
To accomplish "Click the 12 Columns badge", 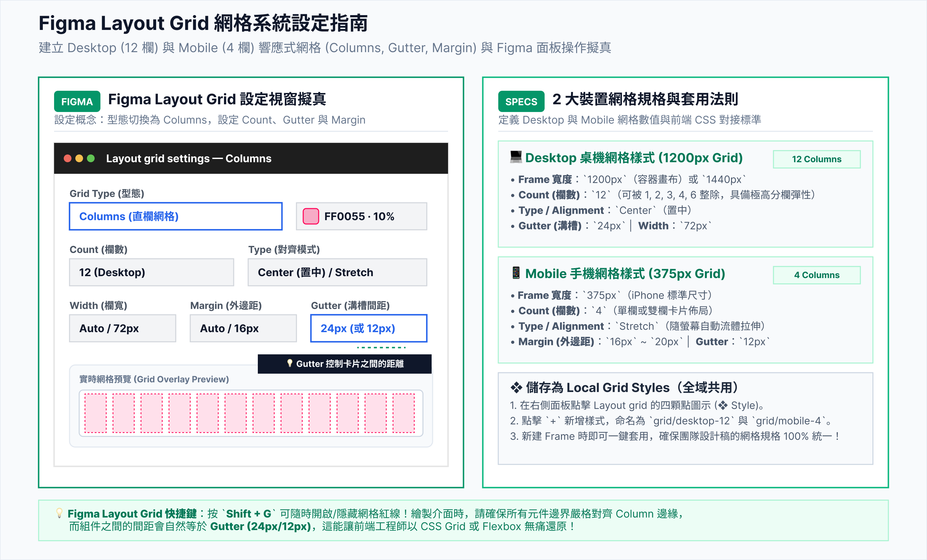I will [x=817, y=159].
